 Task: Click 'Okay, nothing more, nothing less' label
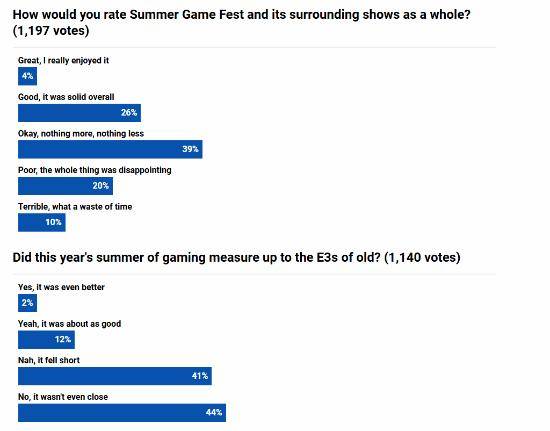point(81,134)
